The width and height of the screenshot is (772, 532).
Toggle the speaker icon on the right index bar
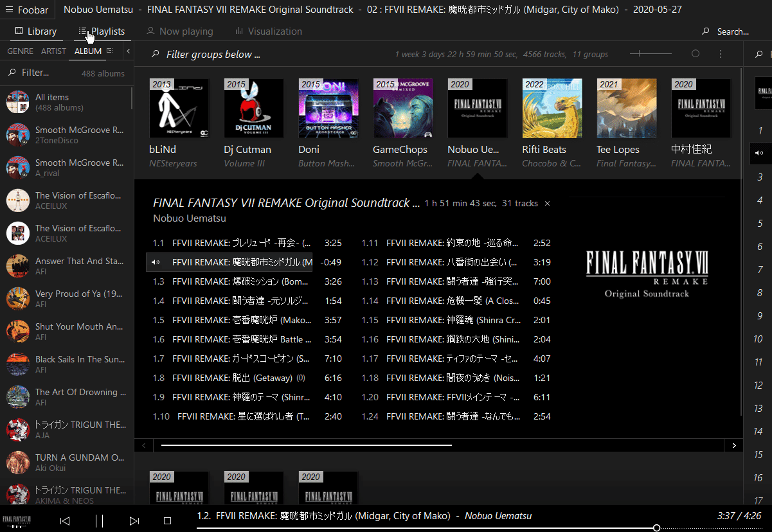click(x=760, y=154)
